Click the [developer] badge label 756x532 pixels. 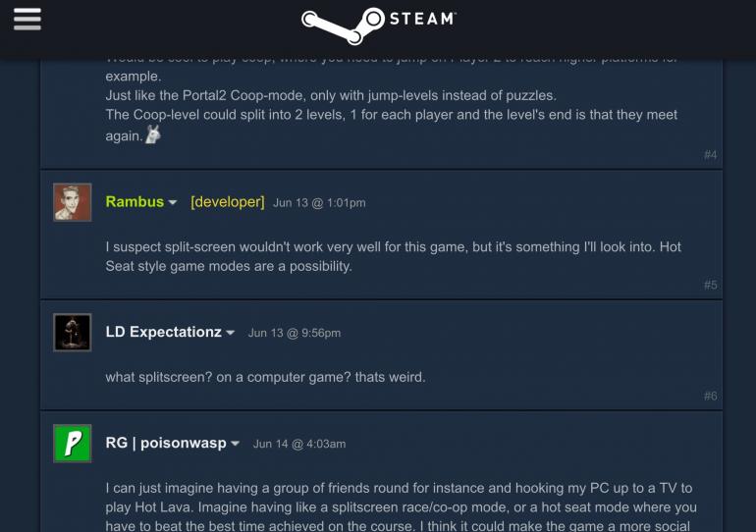click(228, 202)
